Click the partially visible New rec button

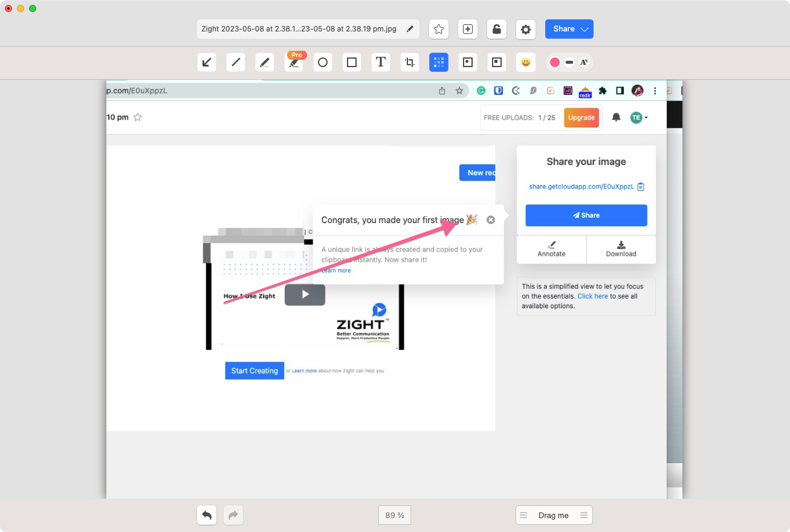pos(478,172)
